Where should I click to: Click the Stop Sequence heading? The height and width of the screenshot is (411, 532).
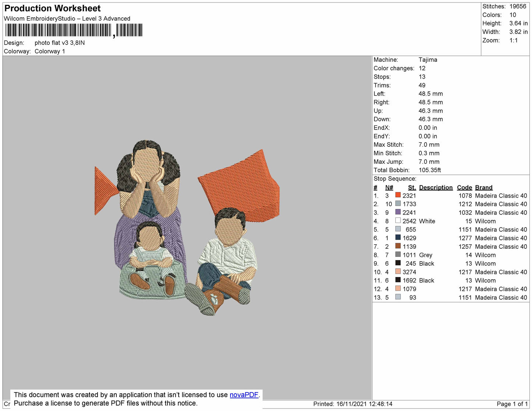(395, 178)
